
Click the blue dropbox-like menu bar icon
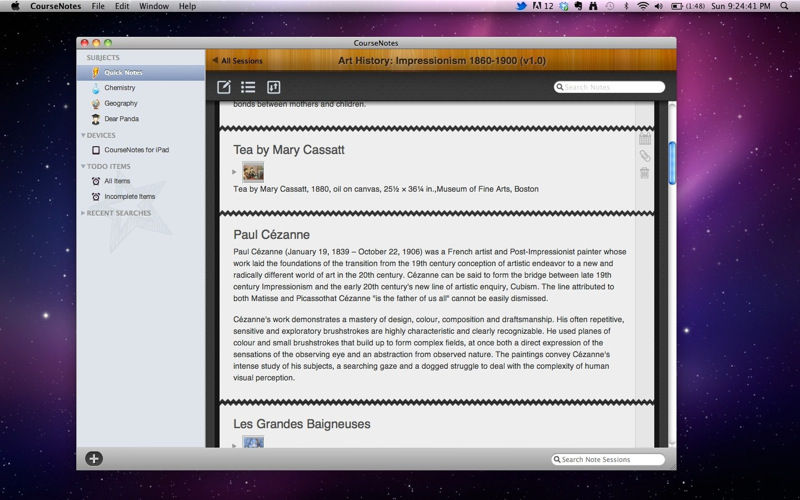click(x=564, y=6)
